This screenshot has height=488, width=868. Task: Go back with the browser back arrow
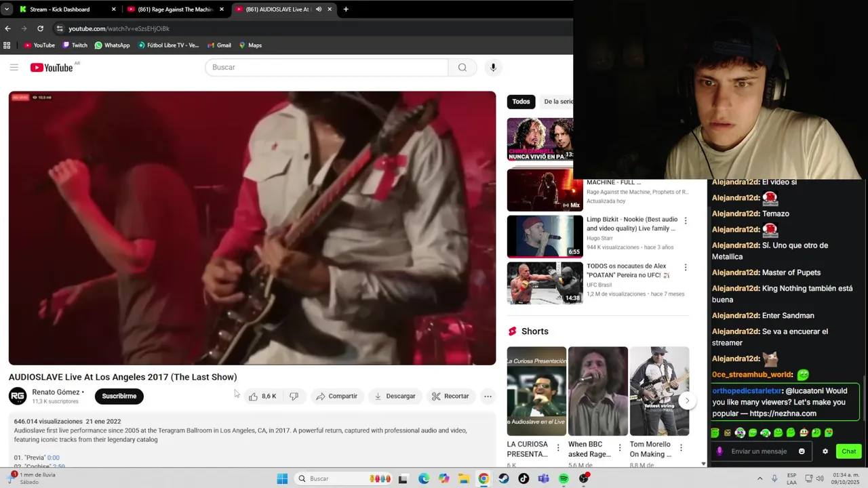pyautogui.click(x=7, y=28)
